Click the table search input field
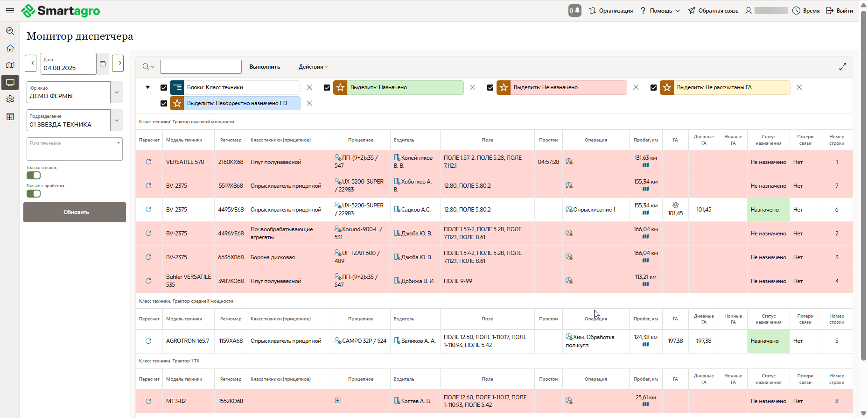This screenshot has height=418, width=868. (x=201, y=67)
